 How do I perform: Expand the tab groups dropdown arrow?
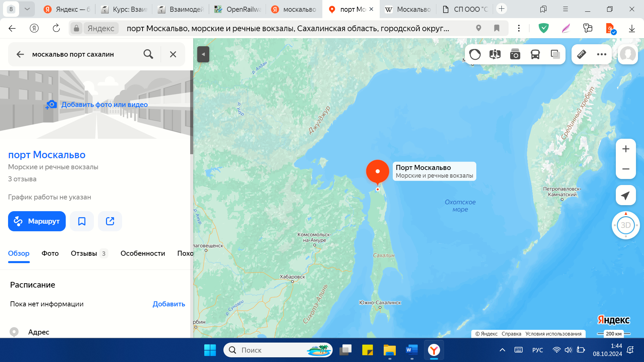coord(27,9)
